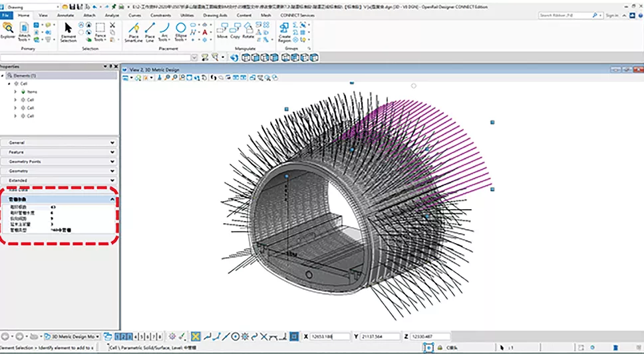644x355 pixels.
Task: Open the Explorer tool in Primary group
Action: coord(7,31)
